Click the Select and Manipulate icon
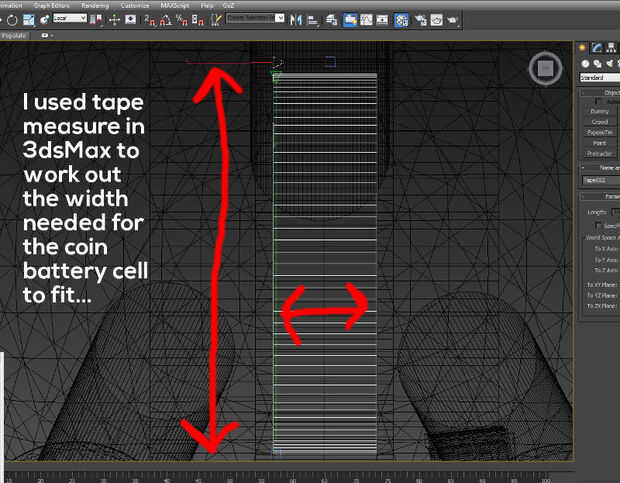 [114, 19]
